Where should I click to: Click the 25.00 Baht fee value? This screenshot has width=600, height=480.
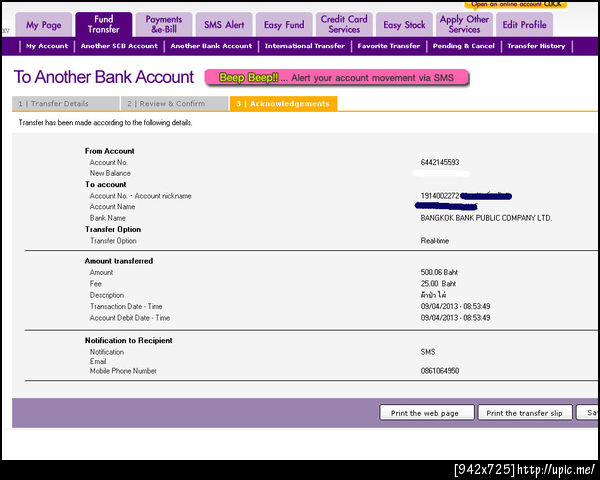tap(438, 284)
